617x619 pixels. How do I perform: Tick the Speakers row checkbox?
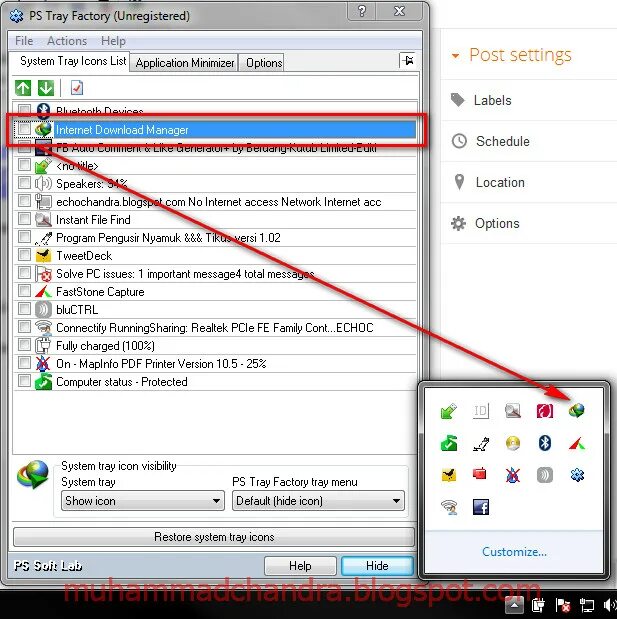click(x=24, y=182)
